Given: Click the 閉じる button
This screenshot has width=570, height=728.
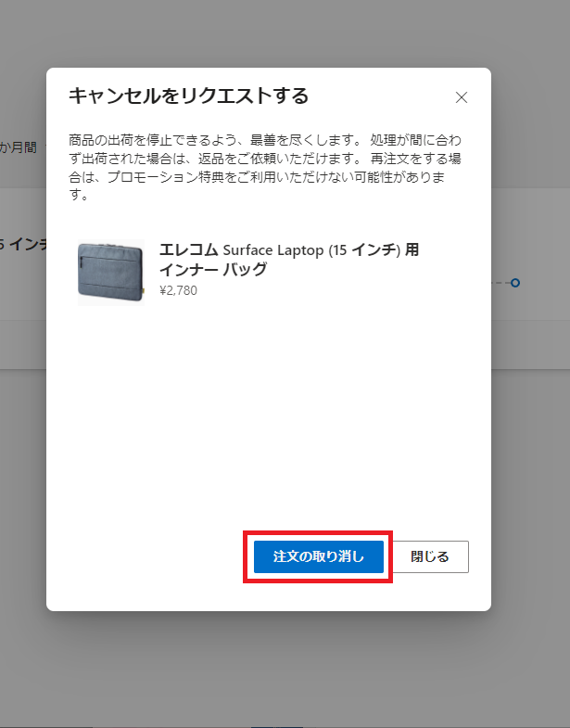Looking at the screenshot, I should coord(430,556).
